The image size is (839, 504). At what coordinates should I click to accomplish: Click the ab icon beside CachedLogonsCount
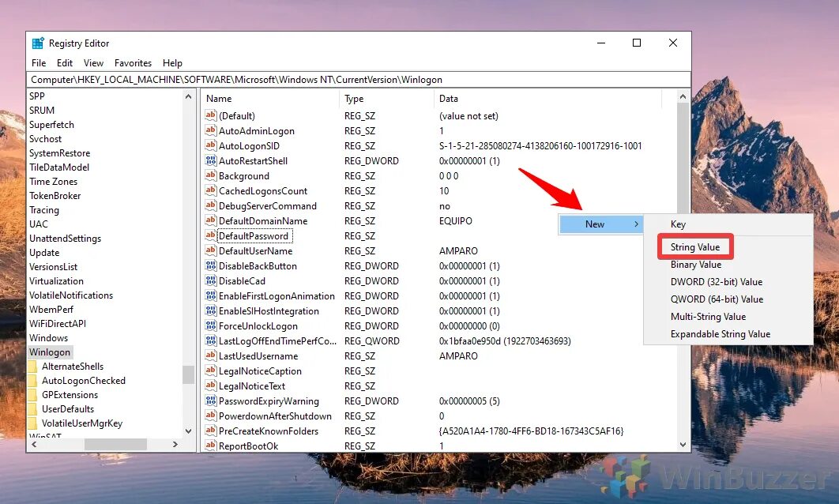(x=211, y=190)
